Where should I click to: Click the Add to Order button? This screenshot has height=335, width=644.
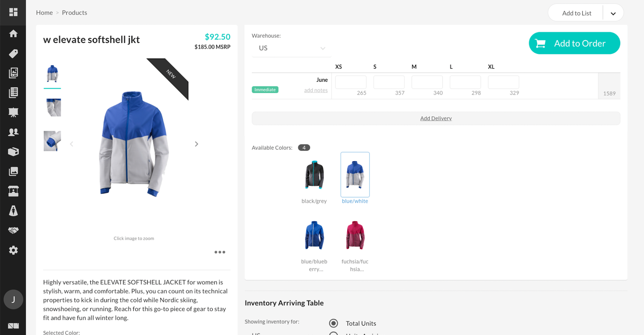(x=574, y=43)
